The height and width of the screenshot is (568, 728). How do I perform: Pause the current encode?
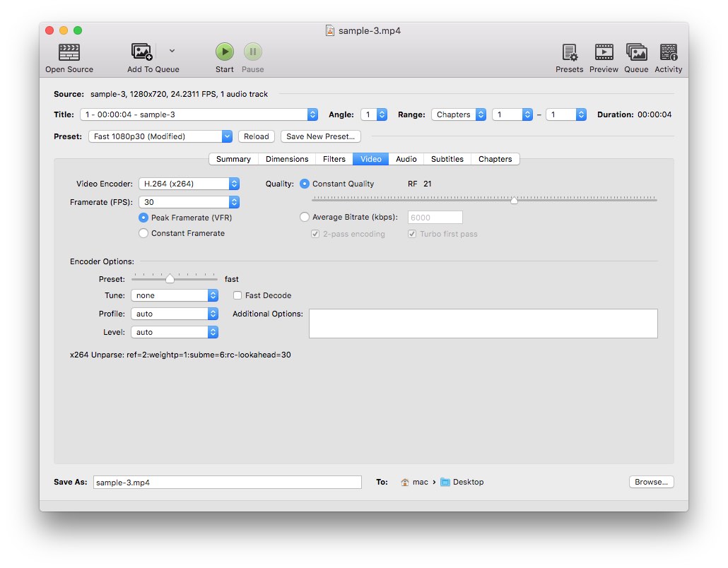click(x=252, y=52)
